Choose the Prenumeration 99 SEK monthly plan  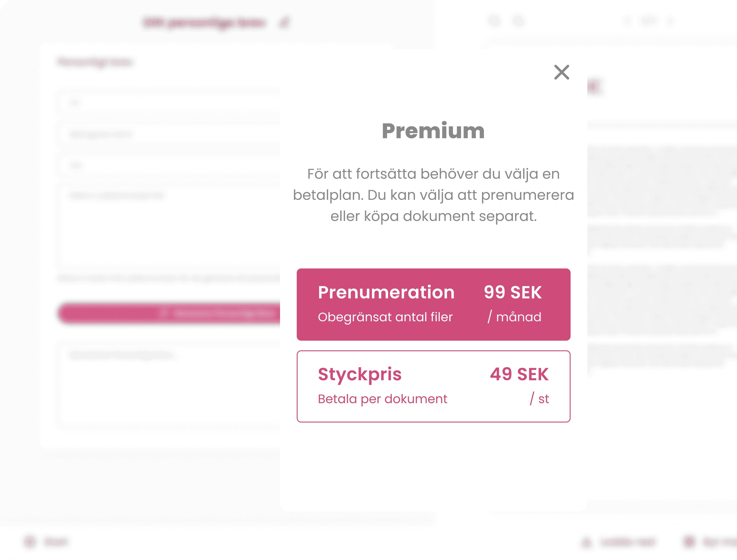(x=433, y=304)
